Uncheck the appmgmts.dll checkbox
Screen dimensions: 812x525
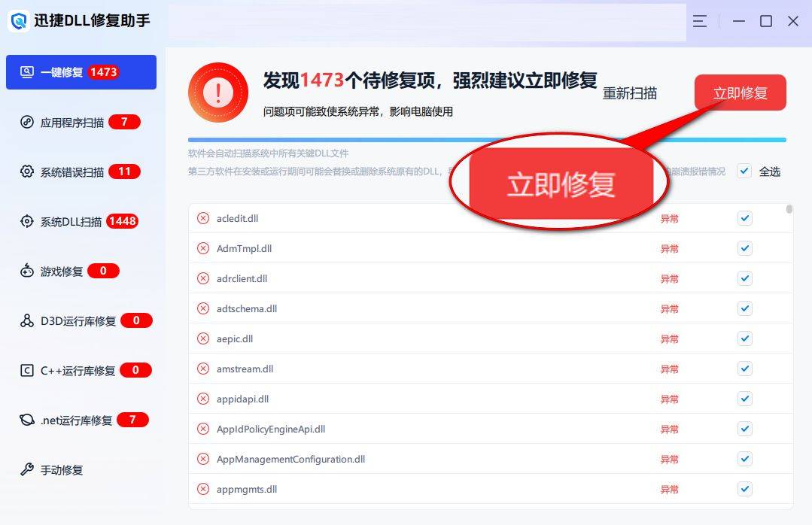[745, 488]
